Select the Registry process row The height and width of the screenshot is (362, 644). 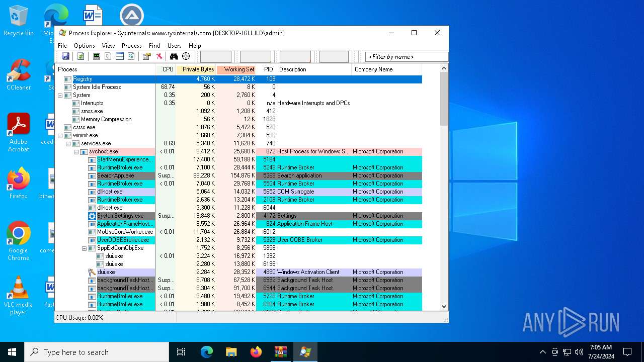pos(238,79)
